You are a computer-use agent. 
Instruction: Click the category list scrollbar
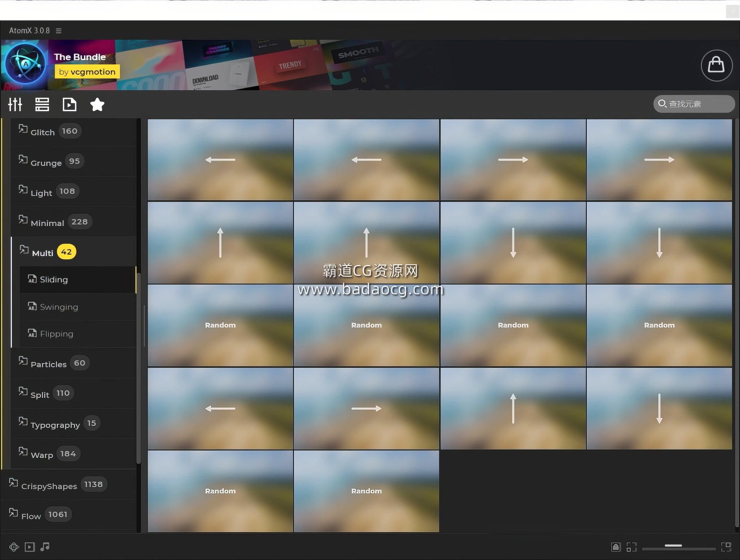(139, 368)
